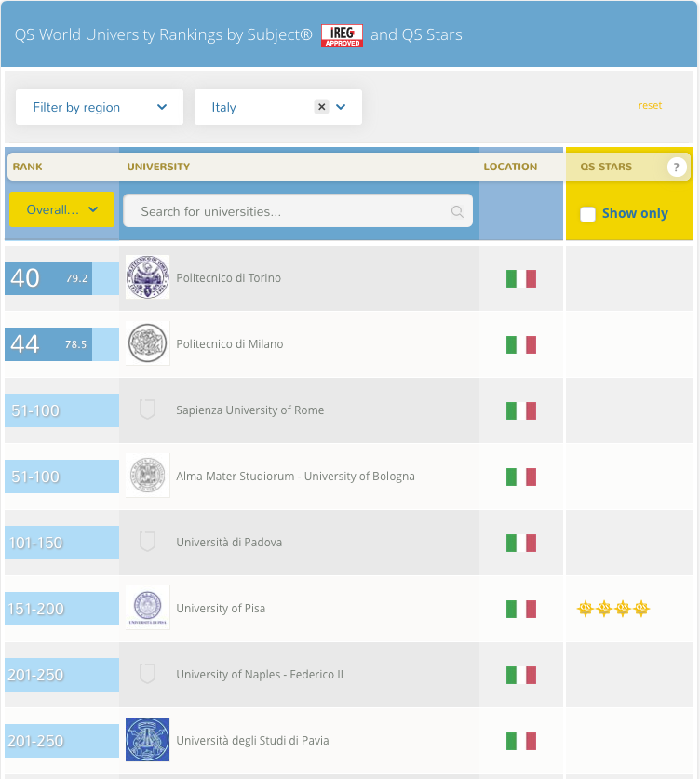Toggle the Show only QS Stars checkbox

[x=587, y=214]
